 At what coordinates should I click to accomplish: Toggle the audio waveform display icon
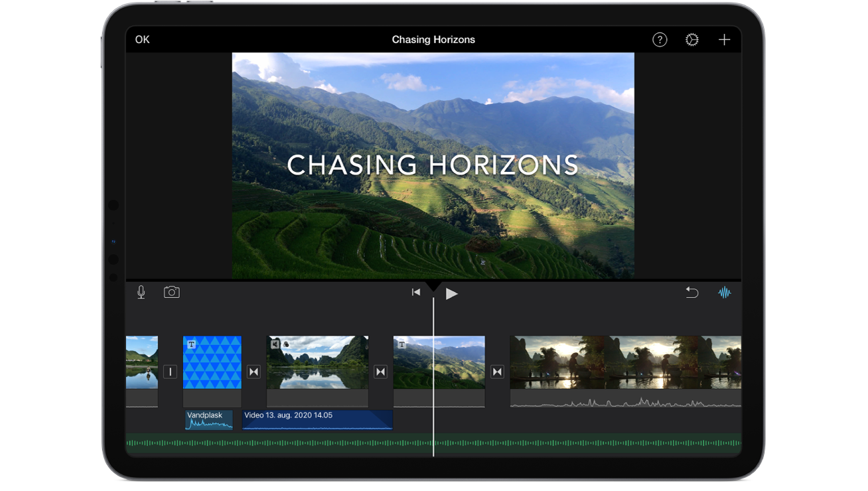click(724, 293)
